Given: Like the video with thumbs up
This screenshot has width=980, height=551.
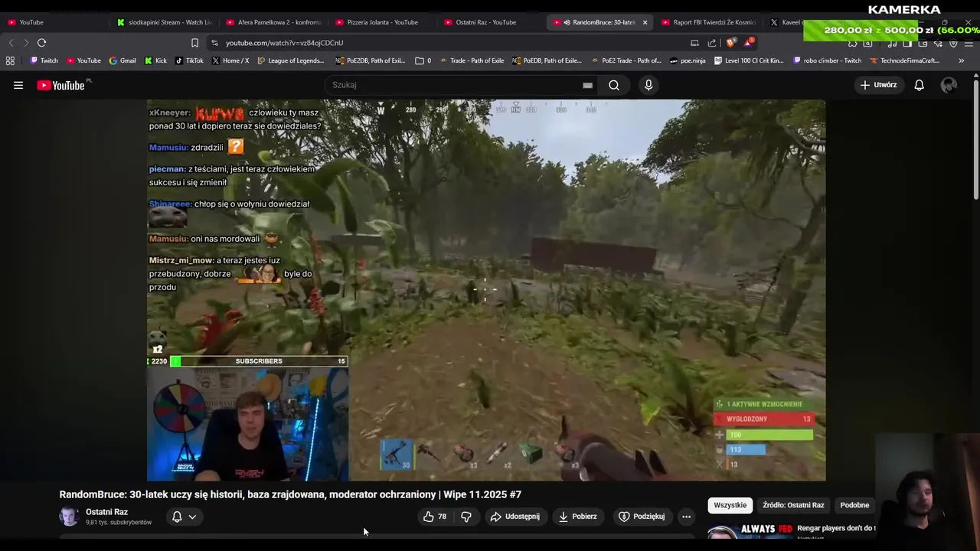Looking at the screenshot, I should pyautogui.click(x=435, y=517).
